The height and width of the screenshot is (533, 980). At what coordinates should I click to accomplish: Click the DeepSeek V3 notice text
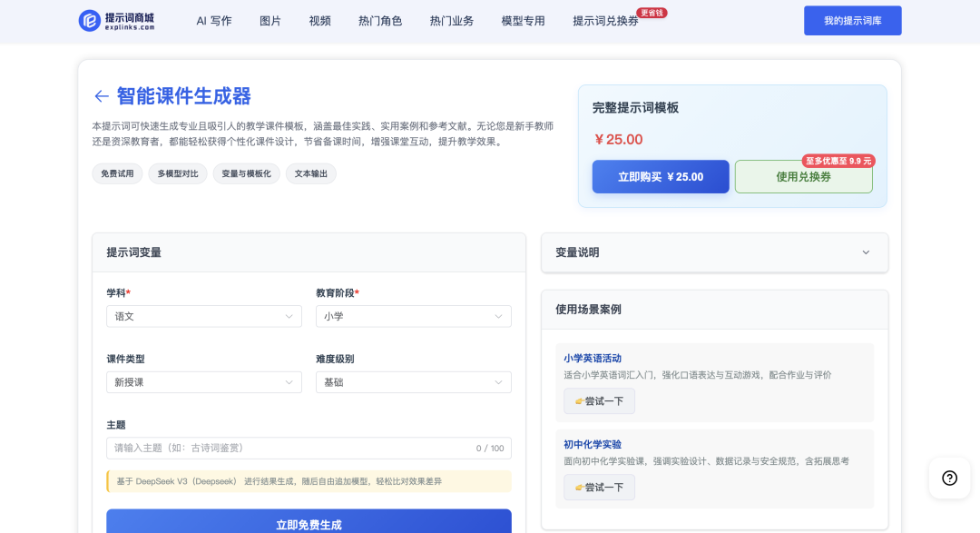tap(279, 482)
